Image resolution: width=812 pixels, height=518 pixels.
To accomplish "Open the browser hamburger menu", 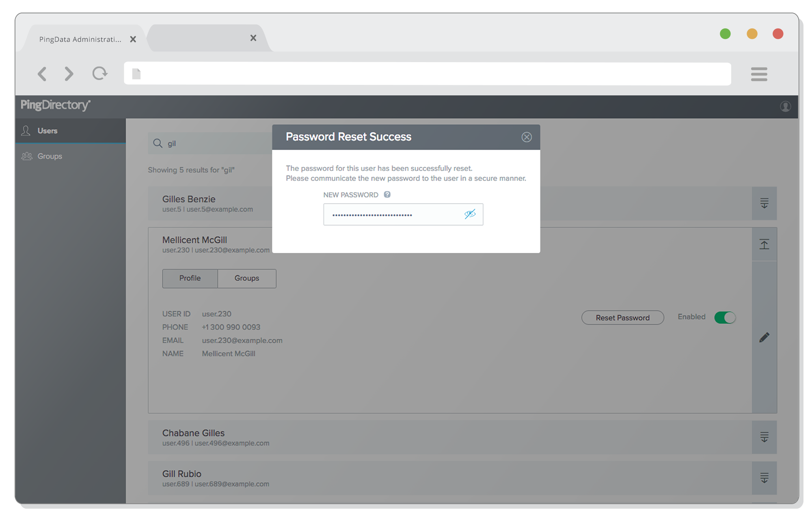I will (x=759, y=74).
